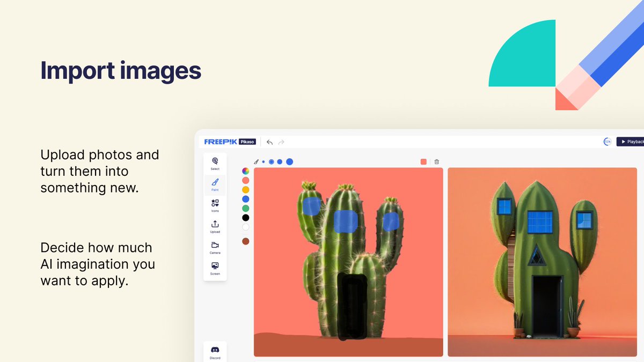Pick the smallest brush size dot
This screenshot has width=644, height=362.
coord(264,161)
